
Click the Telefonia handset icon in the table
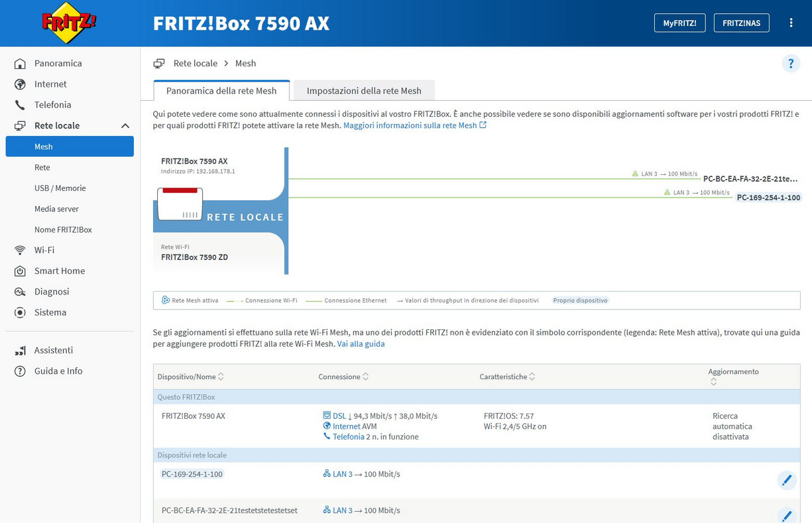[327, 437]
